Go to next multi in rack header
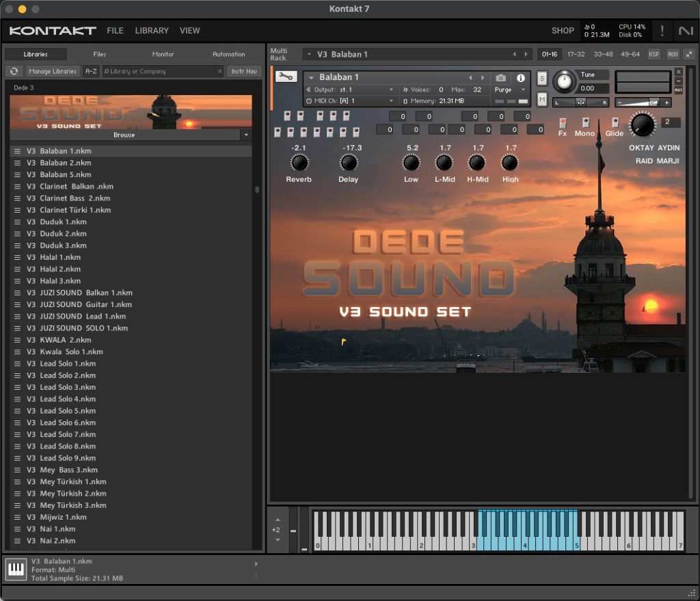 pyautogui.click(x=526, y=54)
